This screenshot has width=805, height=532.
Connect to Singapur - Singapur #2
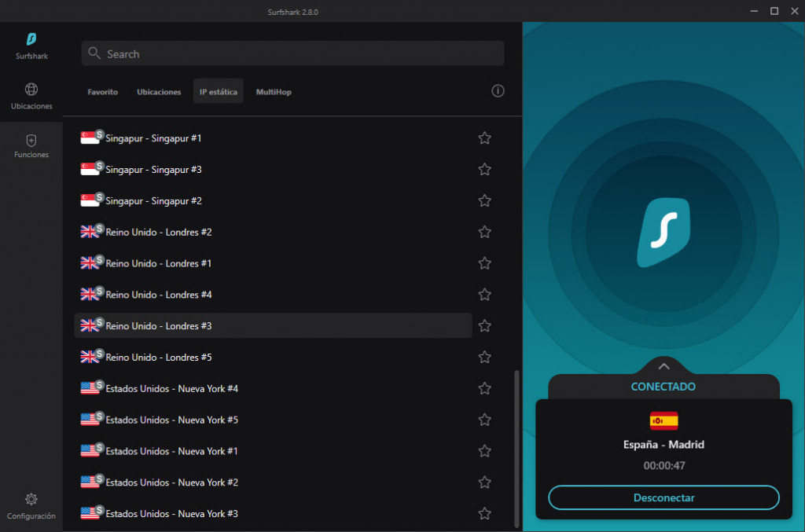tap(273, 200)
